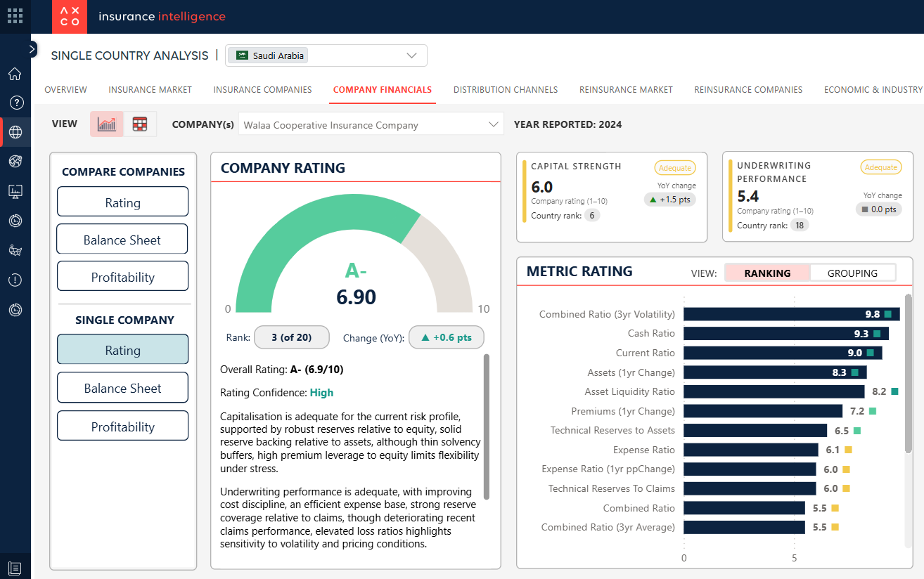This screenshot has height=579, width=924.
Task: Click Balance Sheet under Compare Companies
Action: click(x=122, y=239)
